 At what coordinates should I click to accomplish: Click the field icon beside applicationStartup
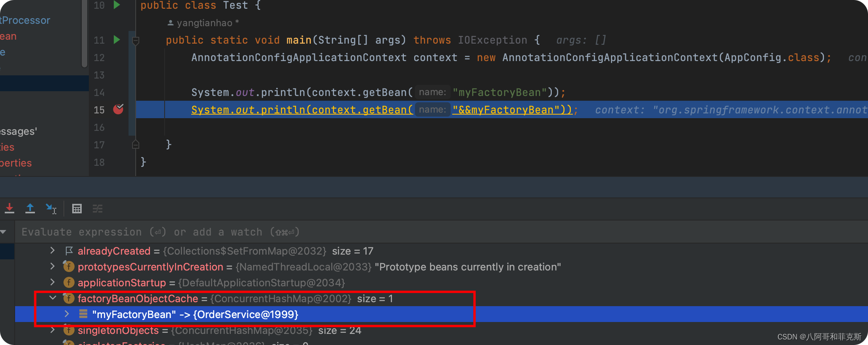click(69, 282)
